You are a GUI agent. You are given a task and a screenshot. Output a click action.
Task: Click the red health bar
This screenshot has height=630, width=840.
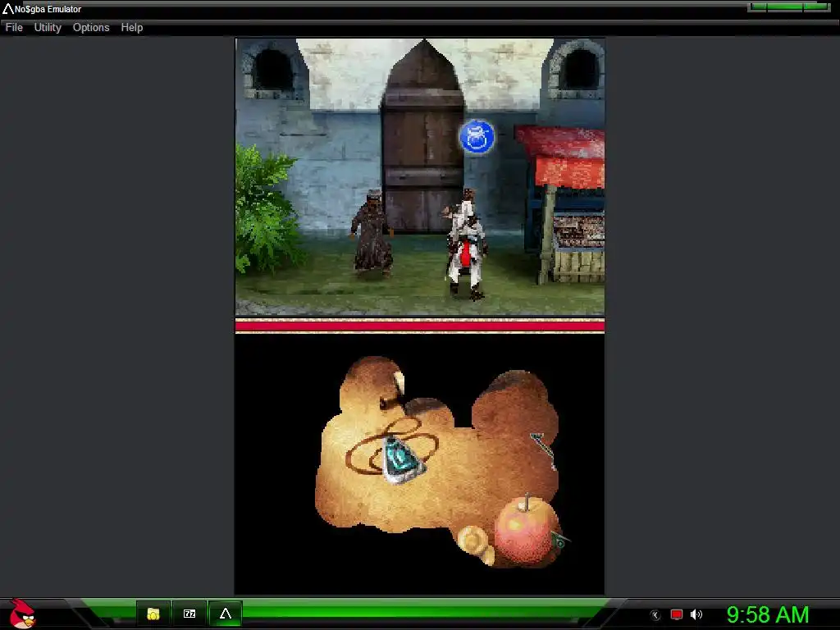pos(420,326)
